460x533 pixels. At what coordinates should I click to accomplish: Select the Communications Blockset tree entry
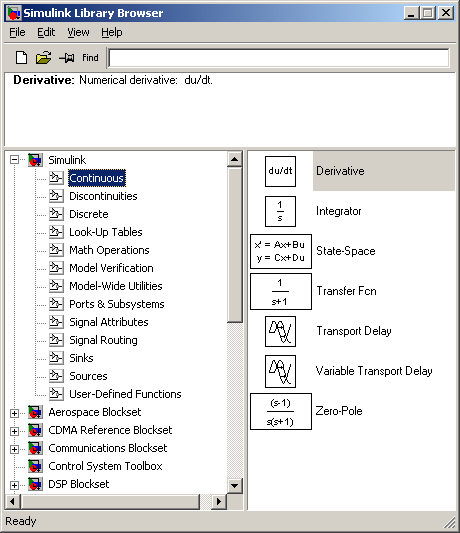[107, 448]
